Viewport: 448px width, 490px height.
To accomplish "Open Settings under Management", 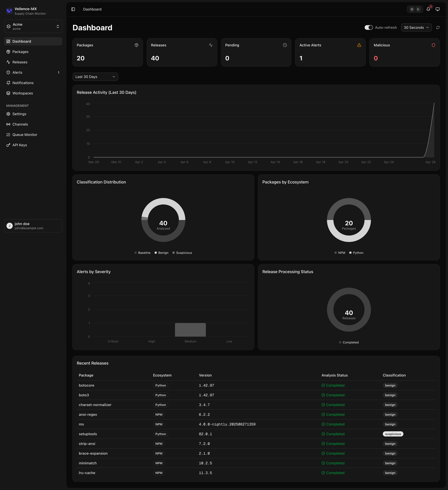I will 33,114.
